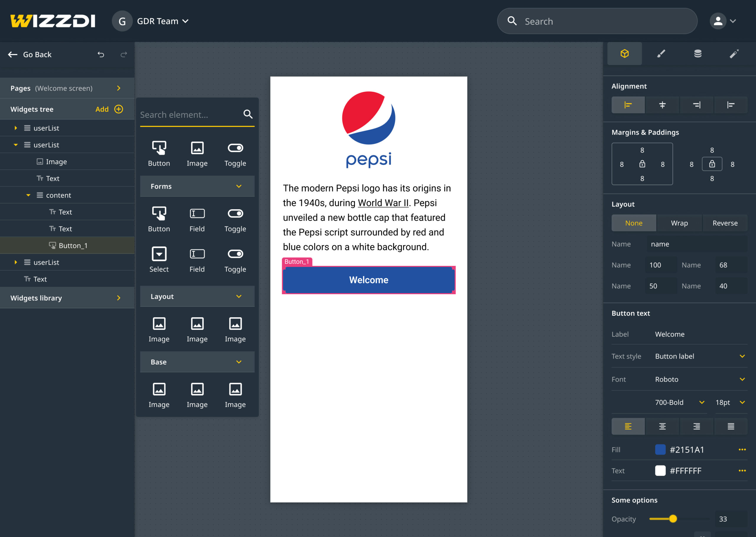
Task: Click the magnifier icon in the top Search bar
Action: tap(512, 21)
